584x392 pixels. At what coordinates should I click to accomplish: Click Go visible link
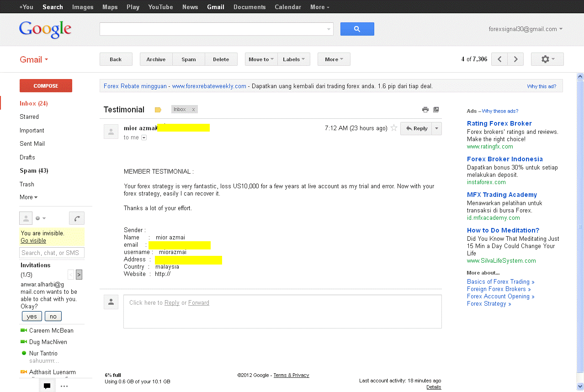coord(33,240)
